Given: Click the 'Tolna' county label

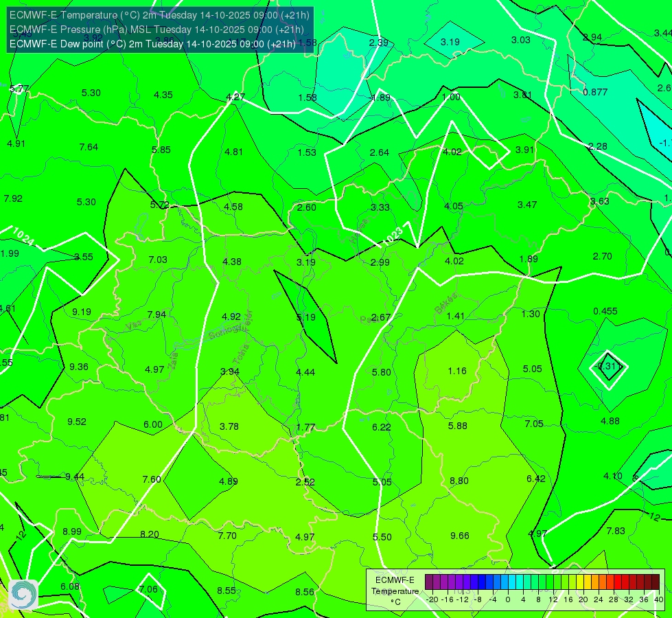Looking at the screenshot, I should [242, 354].
